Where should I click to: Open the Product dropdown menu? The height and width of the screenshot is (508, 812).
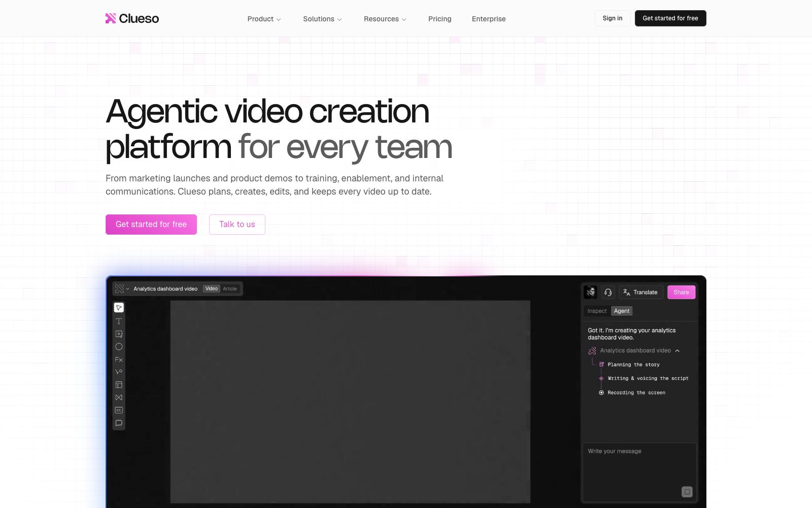pyautogui.click(x=264, y=19)
